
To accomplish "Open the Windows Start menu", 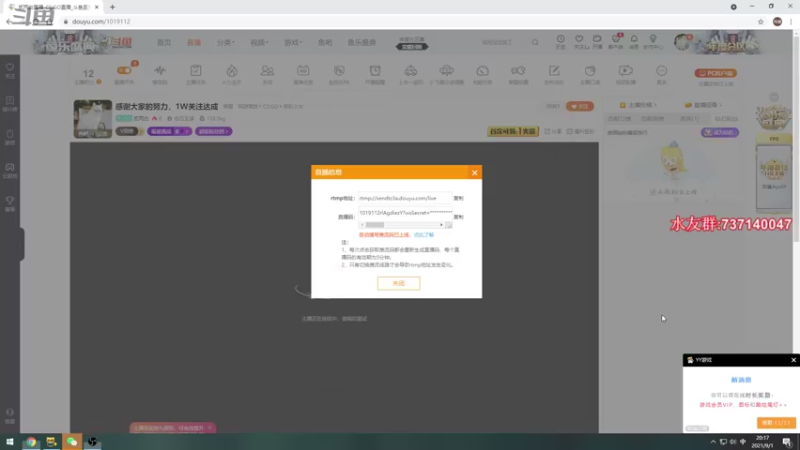I will 10,442.
